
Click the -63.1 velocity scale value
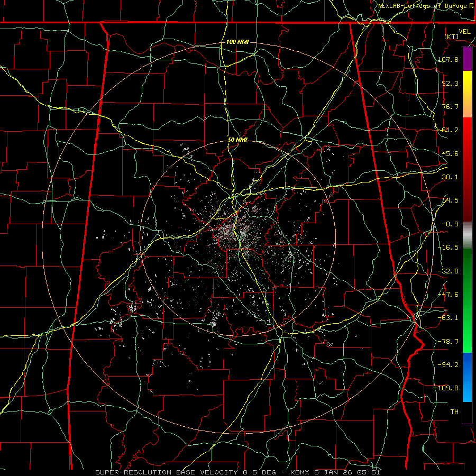click(x=448, y=318)
